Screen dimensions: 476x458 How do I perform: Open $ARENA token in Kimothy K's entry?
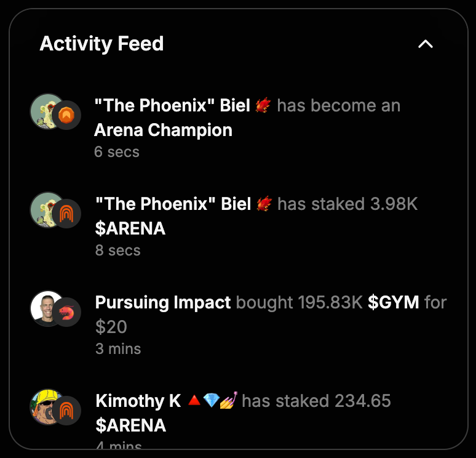(x=130, y=426)
